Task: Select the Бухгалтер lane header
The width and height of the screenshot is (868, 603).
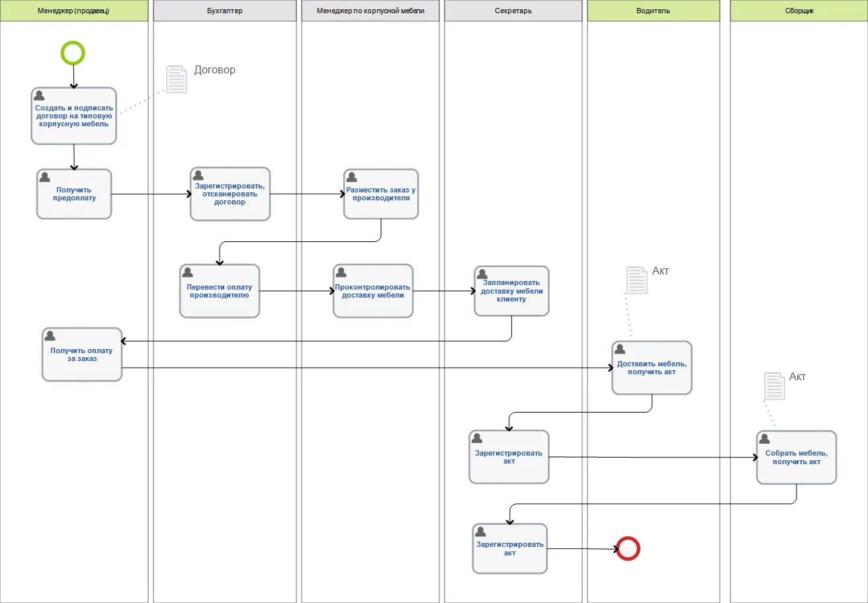Action: click(x=224, y=11)
